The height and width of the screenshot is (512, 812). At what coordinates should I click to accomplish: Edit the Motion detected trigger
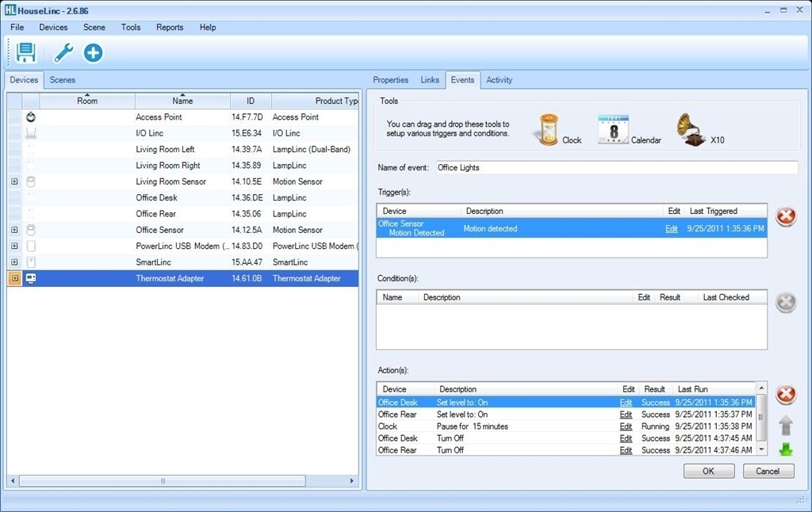(x=671, y=229)
